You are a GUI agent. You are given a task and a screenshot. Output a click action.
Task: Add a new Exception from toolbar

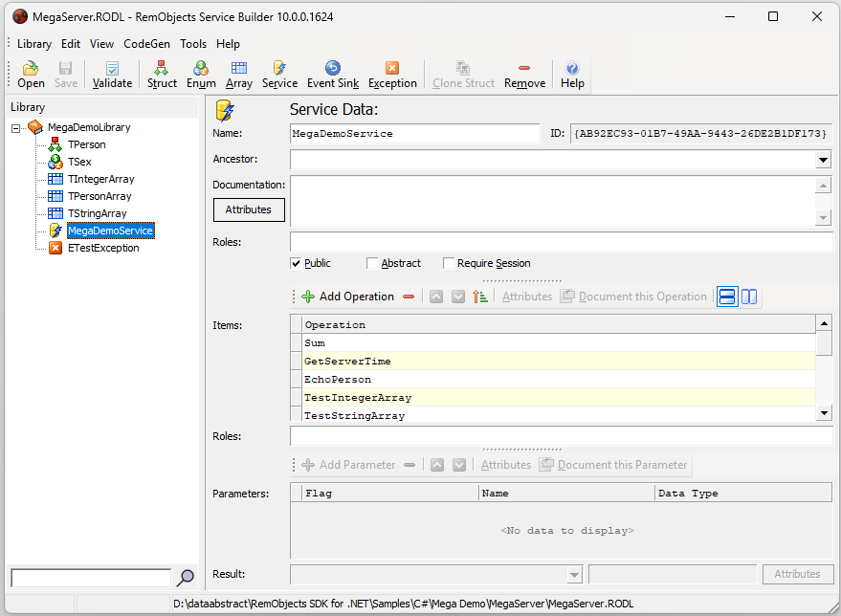(392, 75)
